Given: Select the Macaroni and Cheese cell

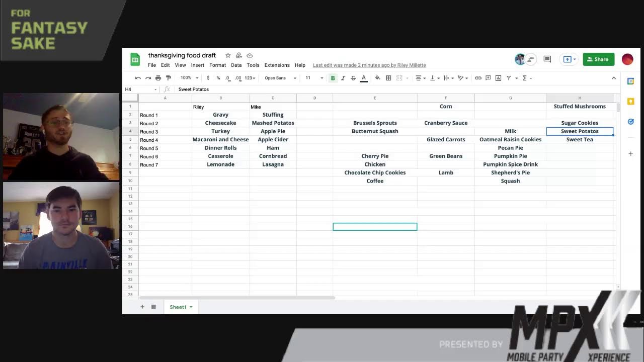Looking at the screenshot, I should (x=220, y=139).
